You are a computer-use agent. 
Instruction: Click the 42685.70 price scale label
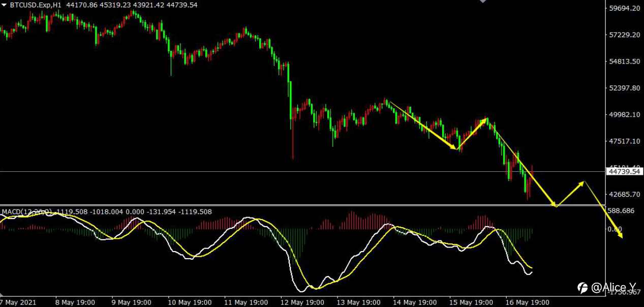tap(624, 194)
